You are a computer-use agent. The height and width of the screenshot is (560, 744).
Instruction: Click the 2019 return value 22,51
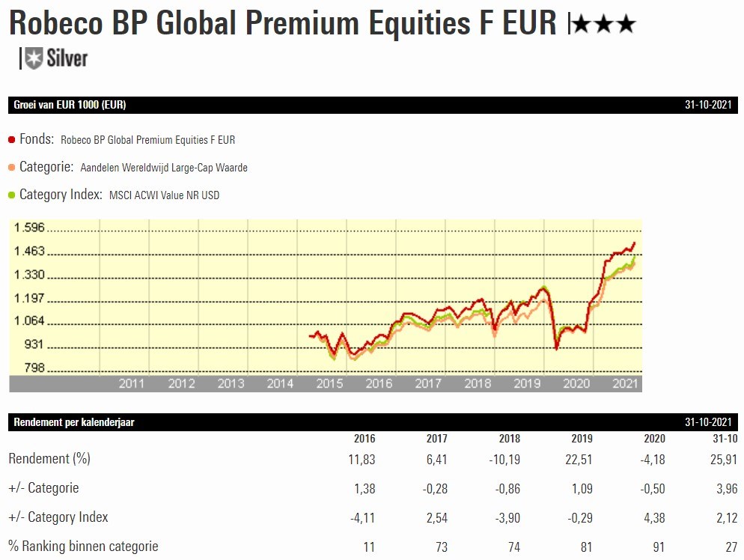point(579,458)
